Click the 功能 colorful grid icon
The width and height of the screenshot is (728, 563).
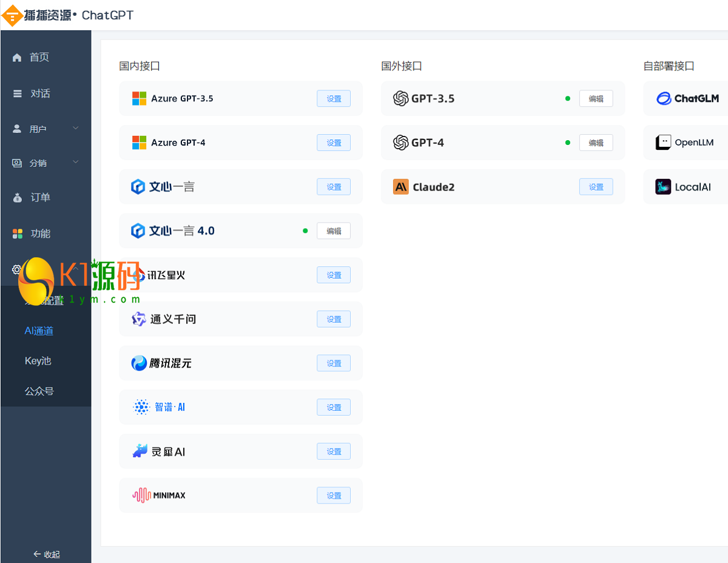click(18, 234)
